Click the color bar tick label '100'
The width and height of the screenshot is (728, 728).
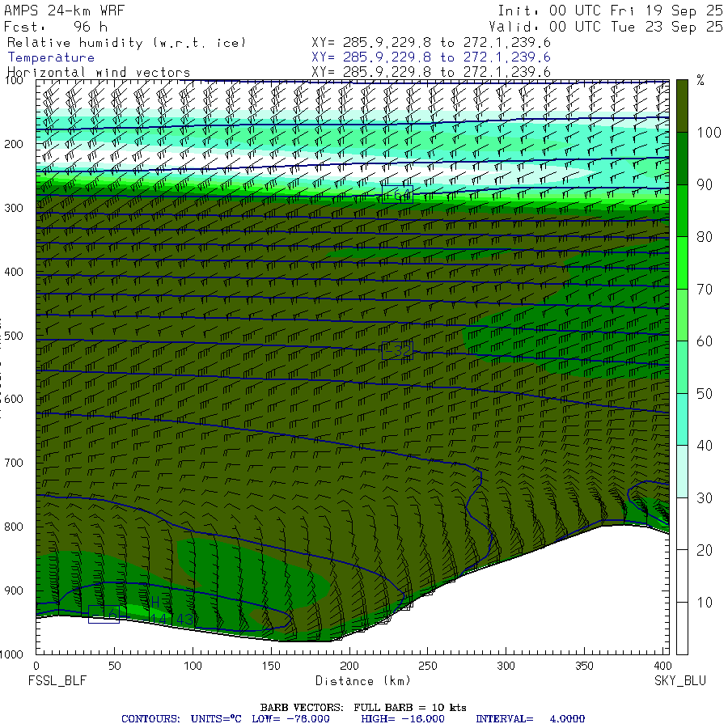pos(709,133)
